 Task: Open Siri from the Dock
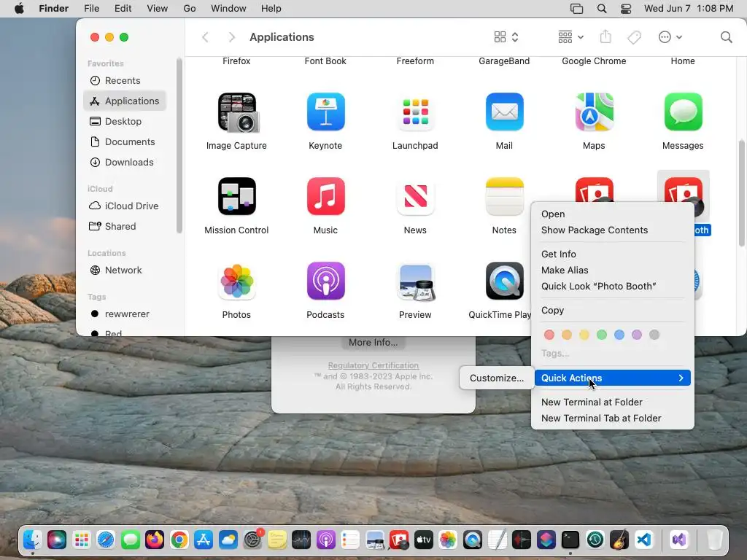[57, 540]
